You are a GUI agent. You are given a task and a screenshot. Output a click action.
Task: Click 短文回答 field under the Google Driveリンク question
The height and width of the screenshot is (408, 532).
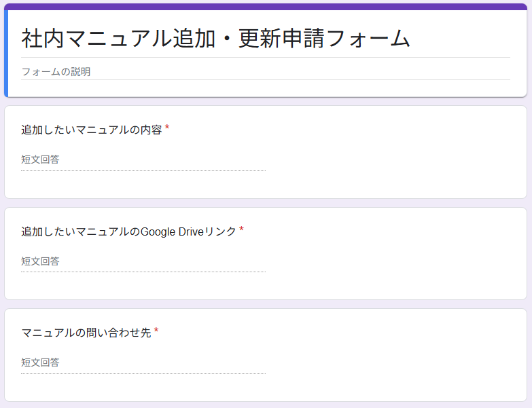[143, 261]
